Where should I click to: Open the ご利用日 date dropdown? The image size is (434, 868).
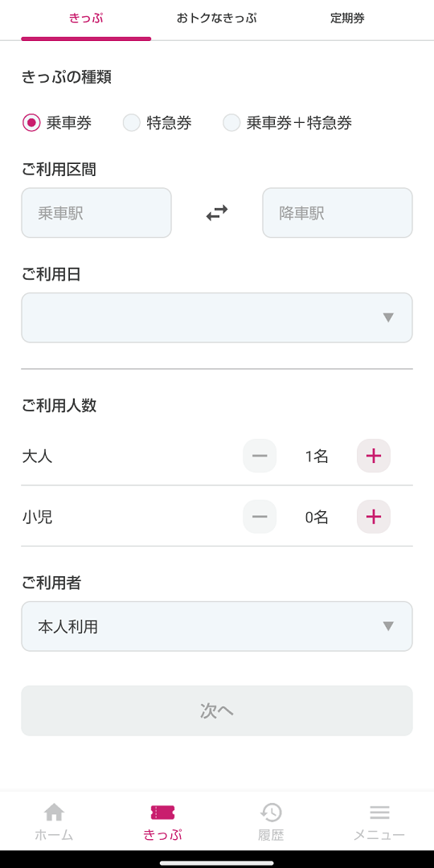(217, 317)
